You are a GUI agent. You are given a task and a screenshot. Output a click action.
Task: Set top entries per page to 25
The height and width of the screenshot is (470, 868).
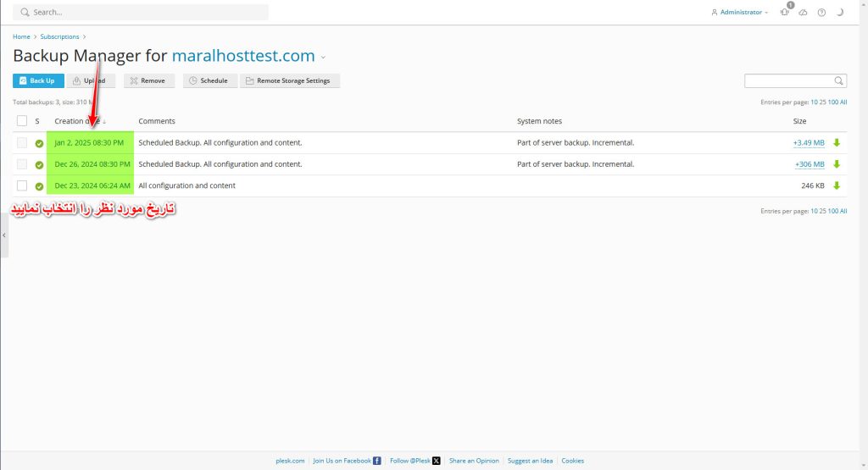click(x=822, y=102)
